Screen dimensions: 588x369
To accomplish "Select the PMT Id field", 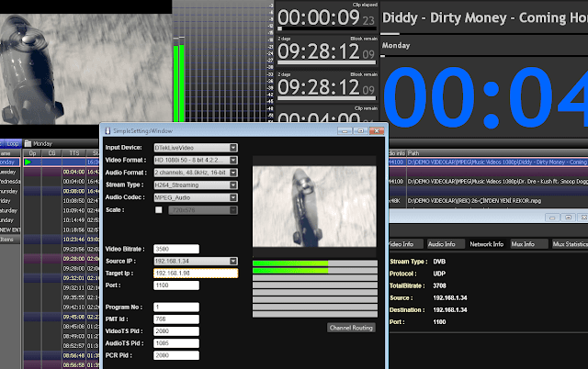I will tap(176, 319).
